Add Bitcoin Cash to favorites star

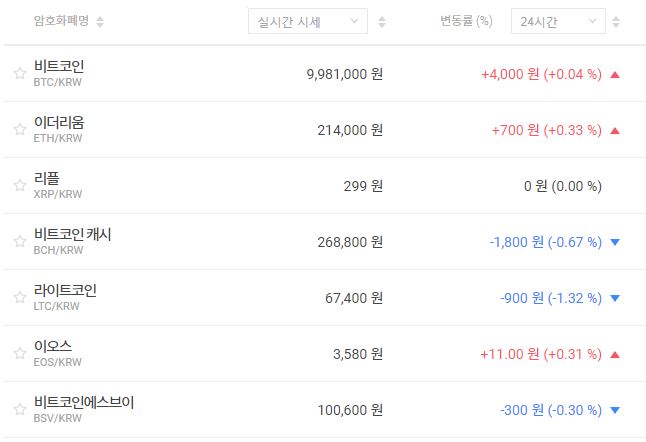pyautogui.click(x=19, y=241)
